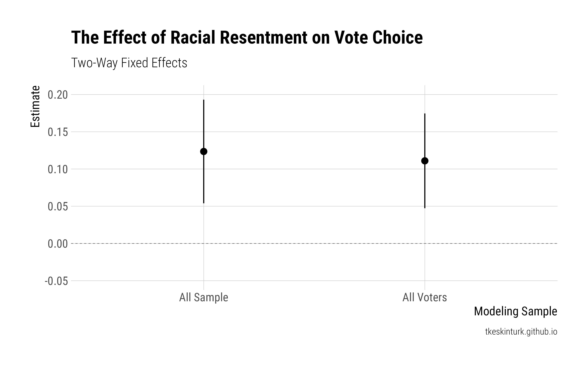This screenshot has width=588, height=367.
Task: Click the 'All Voters' x-axis label
Action: 425,297
